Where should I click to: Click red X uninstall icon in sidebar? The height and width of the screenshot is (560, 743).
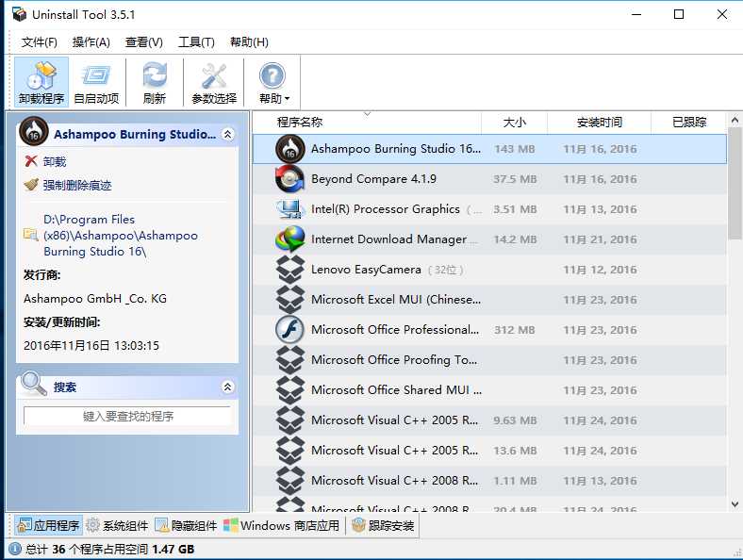31,161
